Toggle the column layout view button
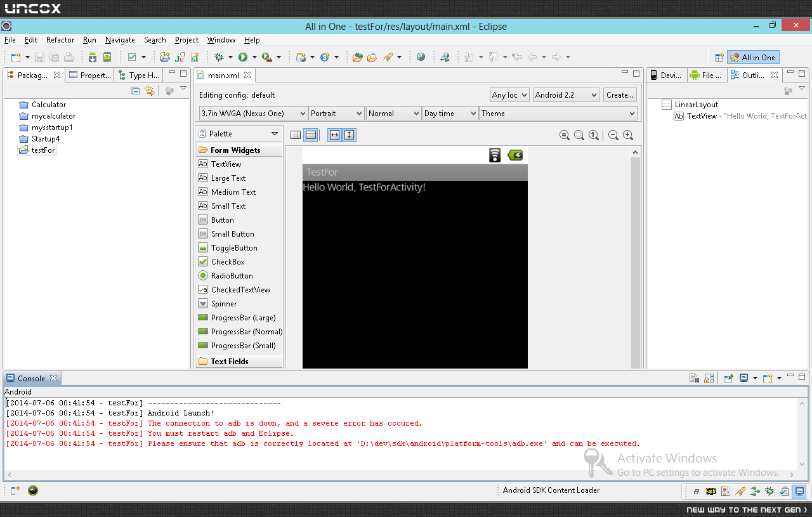Image resolution: width=812 pixels, height=517 pixels. (296, 134)
